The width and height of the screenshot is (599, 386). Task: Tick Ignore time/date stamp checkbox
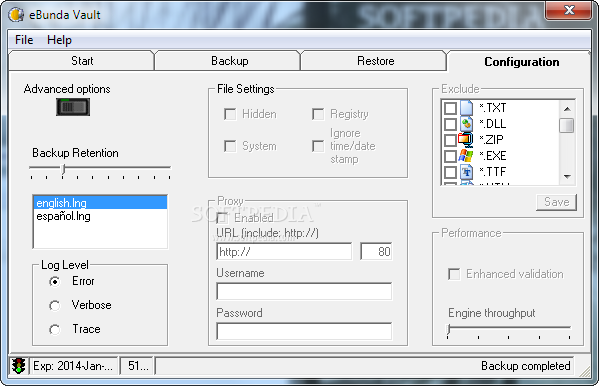click(x=318, y=146)
